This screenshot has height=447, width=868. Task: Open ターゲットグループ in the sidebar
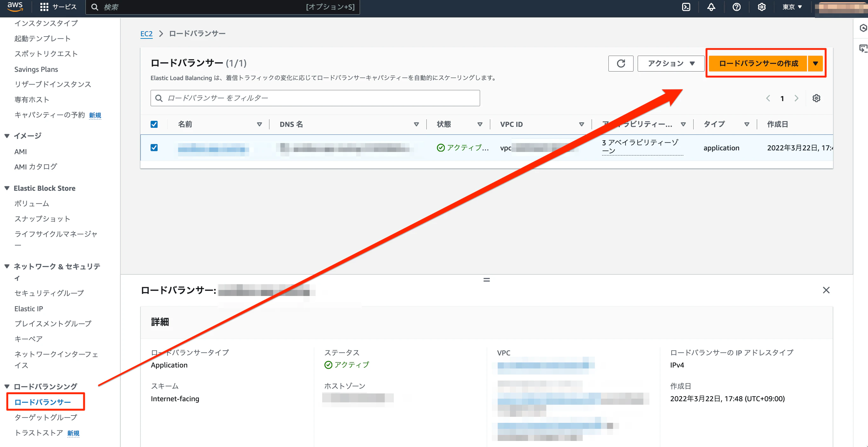[45, 417]
